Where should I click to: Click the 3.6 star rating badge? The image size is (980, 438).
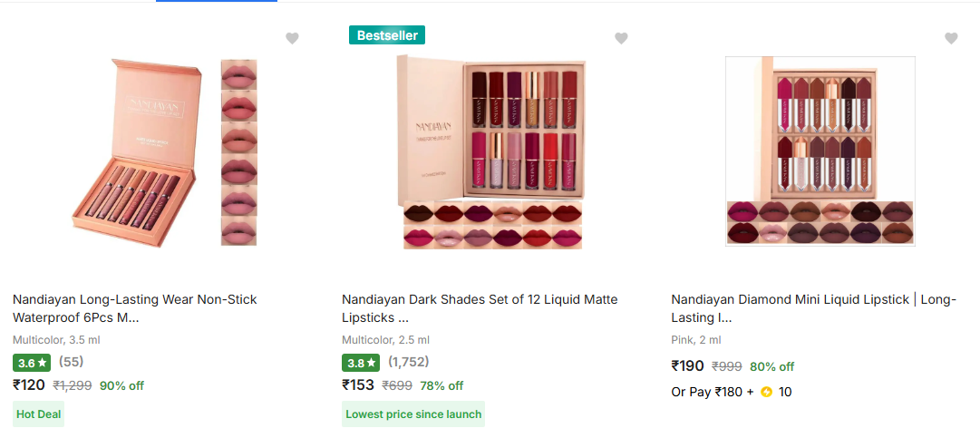(32, 363)
